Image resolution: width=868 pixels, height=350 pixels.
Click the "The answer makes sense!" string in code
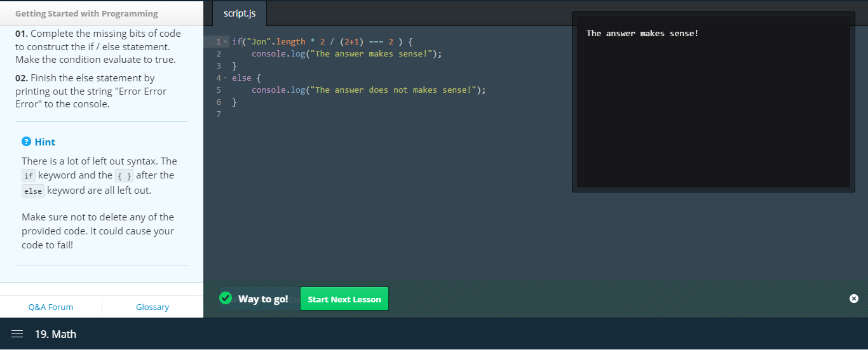[371, 54]
